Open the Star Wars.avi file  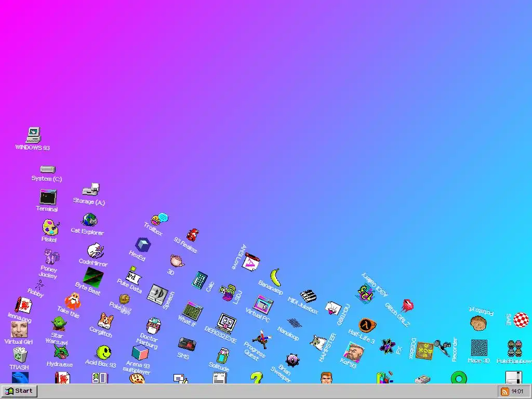pos(59,323)
